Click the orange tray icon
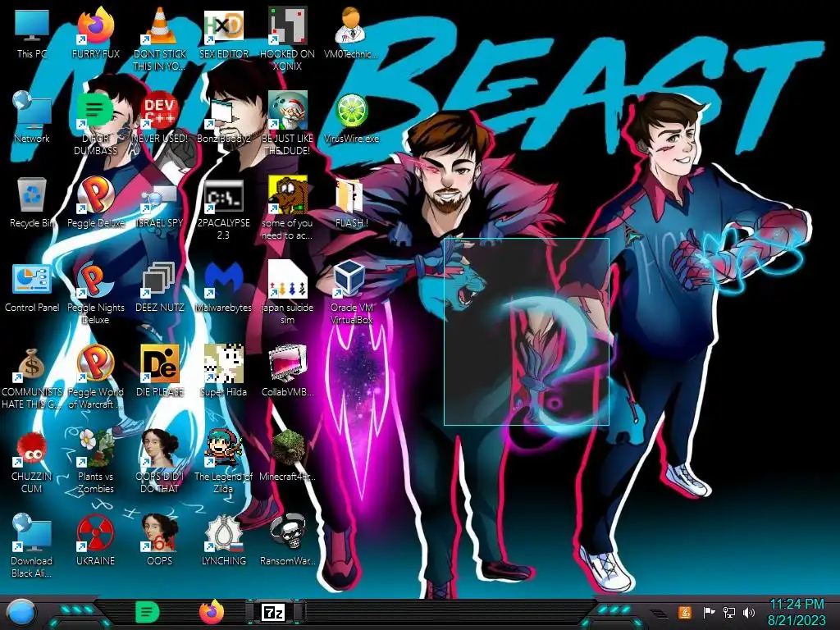 (685, 612)
